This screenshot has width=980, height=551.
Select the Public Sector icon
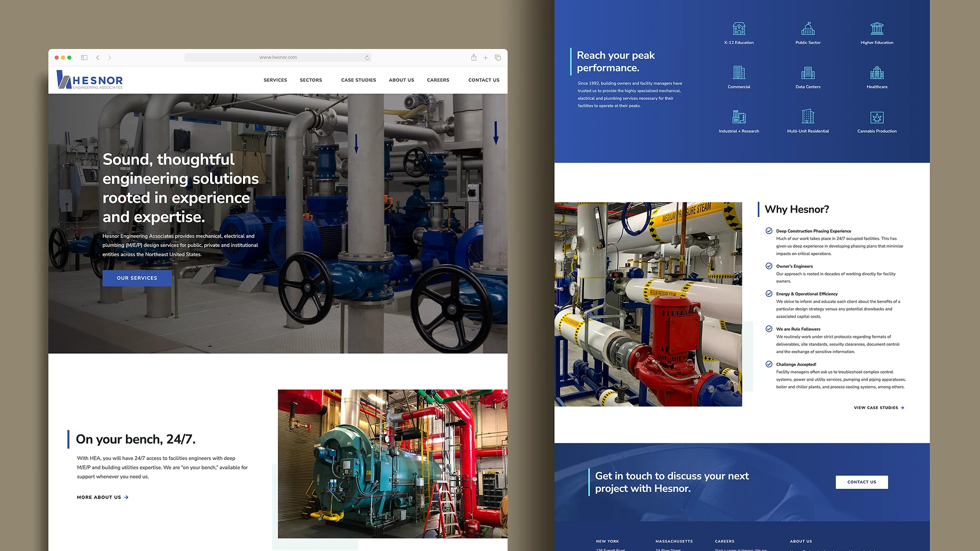(x=808, y=28)
